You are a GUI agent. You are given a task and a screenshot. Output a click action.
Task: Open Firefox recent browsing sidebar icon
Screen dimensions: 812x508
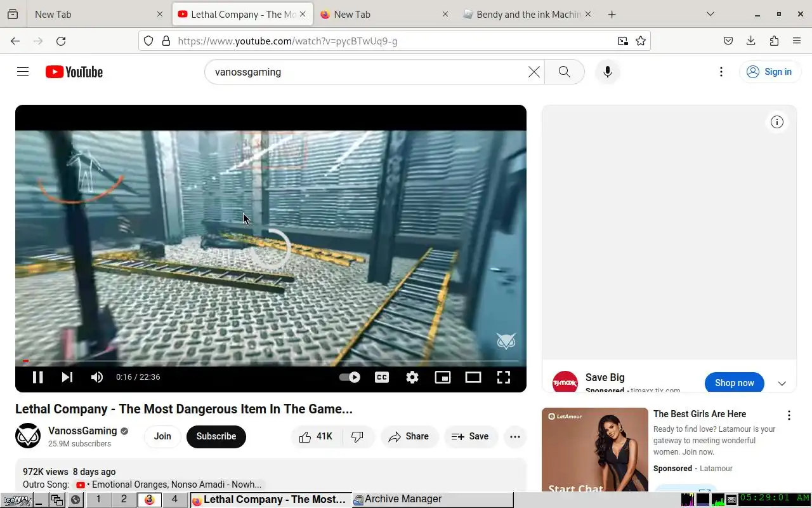click(13, 14)
